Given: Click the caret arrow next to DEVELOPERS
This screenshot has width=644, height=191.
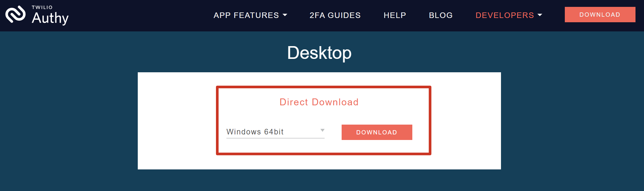Looking at the screenshot, I should click(540, 15).
